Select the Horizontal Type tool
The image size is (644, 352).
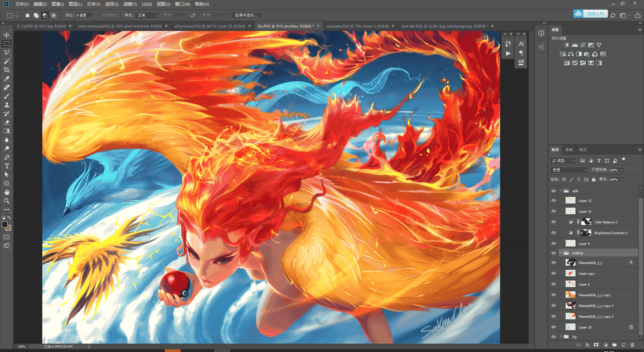tap(7, 166)
